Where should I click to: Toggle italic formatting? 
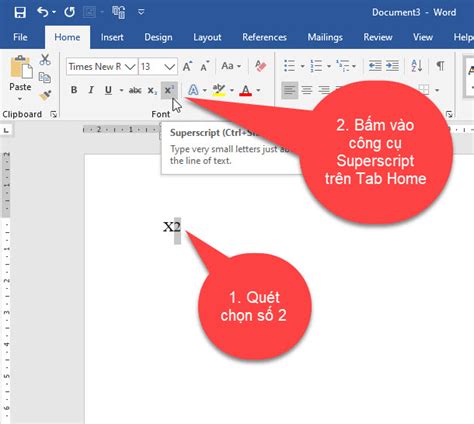tap(91, 90)
